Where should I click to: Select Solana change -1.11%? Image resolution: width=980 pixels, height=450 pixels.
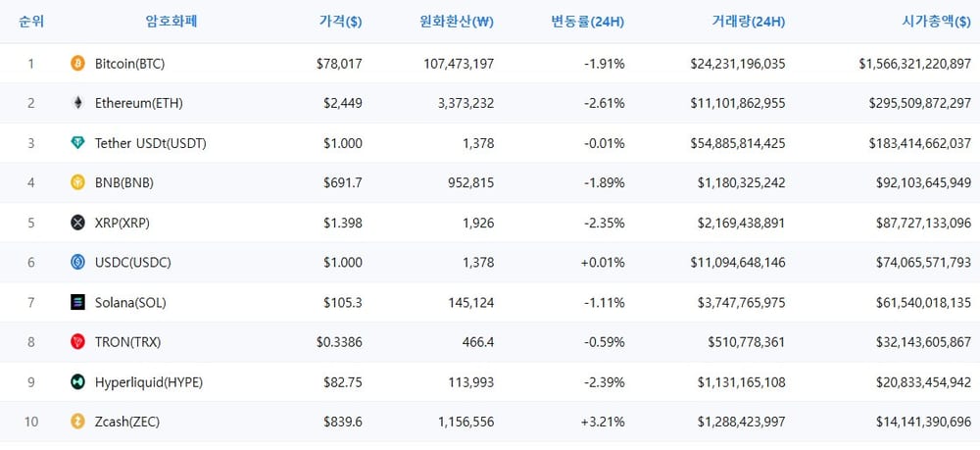604,303
